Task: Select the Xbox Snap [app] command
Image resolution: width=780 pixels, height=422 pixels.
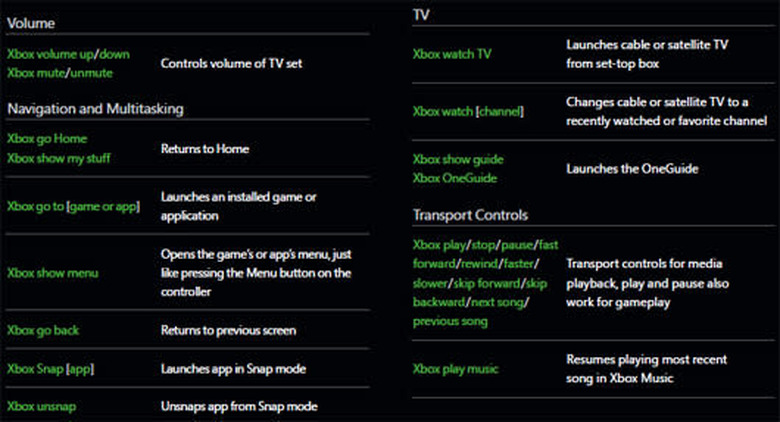Action: pos(50,369)
